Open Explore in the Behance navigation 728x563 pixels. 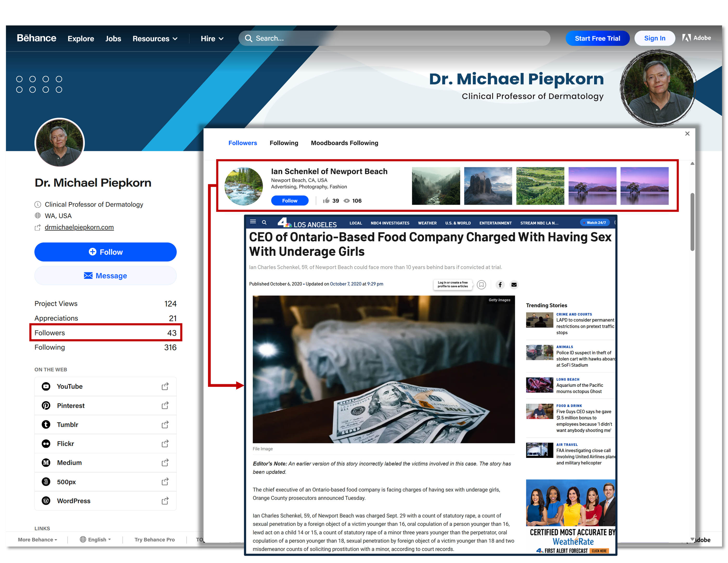81,39
